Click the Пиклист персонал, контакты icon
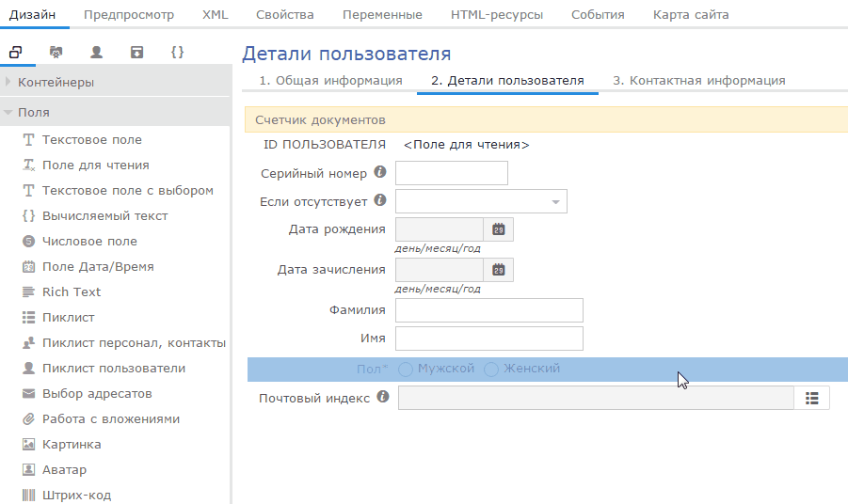 [28, 343]
